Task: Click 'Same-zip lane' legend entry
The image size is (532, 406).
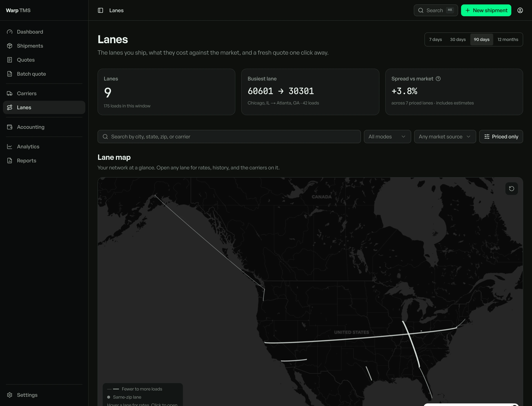Action: point(124,397)
